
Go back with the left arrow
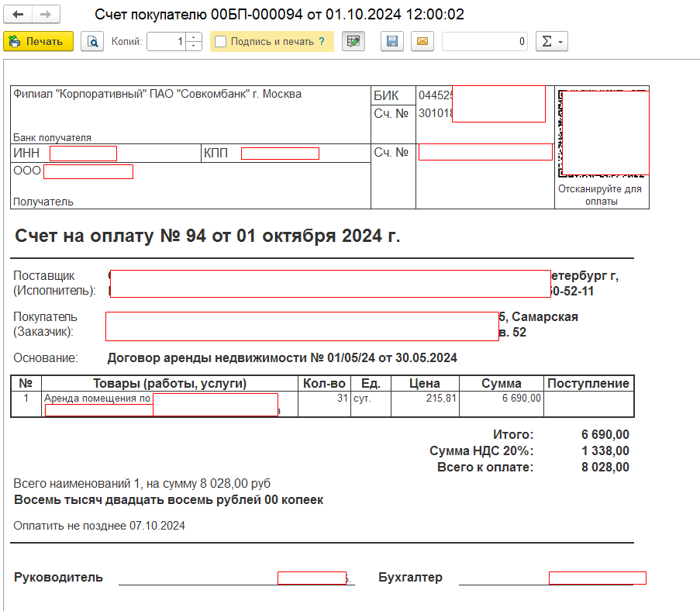(x=18, y=15)
